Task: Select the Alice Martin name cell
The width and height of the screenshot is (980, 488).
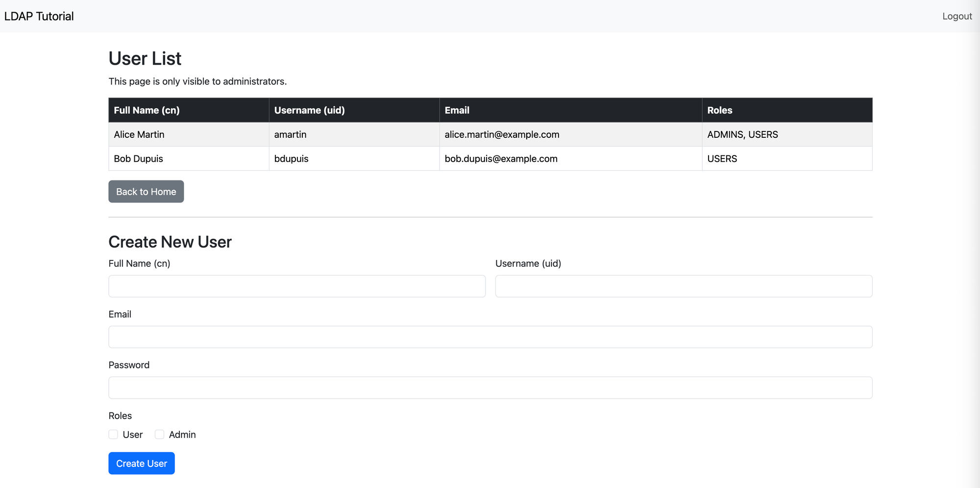Action: click(x=139, y=134)
